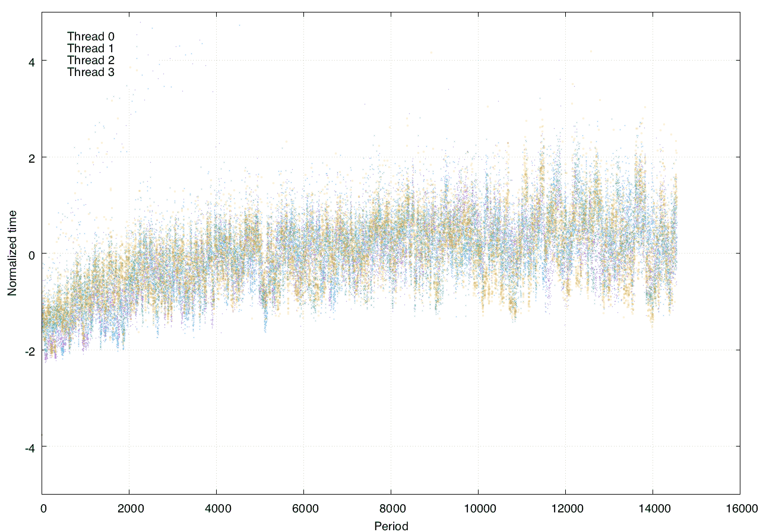Viewport: 760px width, 532px height.
Task: Click the 'Normalized time' y-axis title
Action: pyautogui.click(x=12, y=253)
